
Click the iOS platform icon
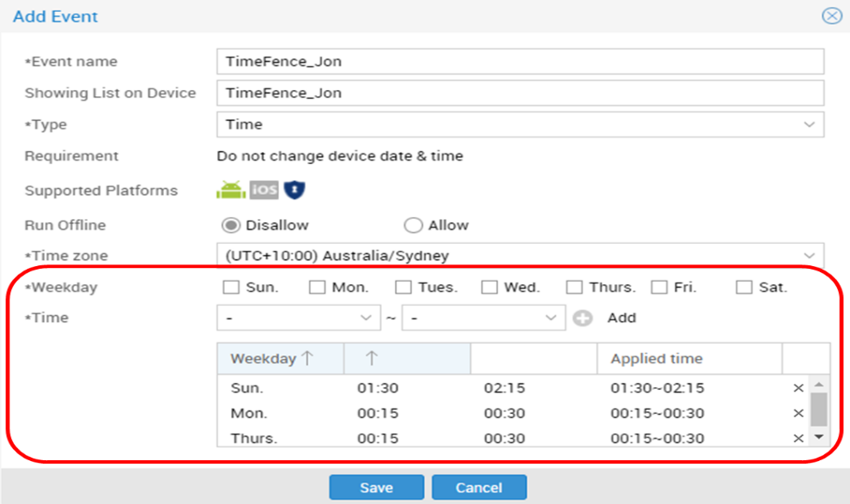[264, 190]
